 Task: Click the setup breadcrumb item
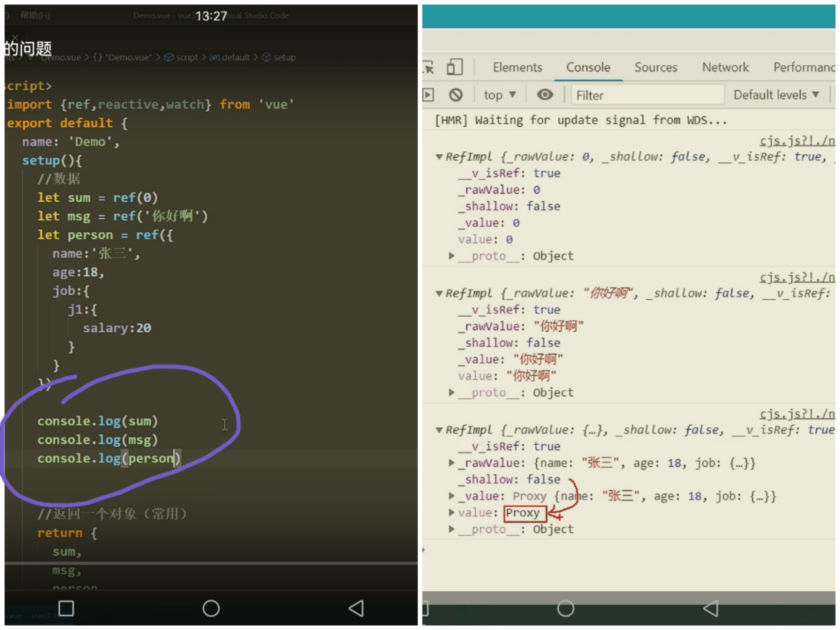pyautogui.click(x=284, y=58)
